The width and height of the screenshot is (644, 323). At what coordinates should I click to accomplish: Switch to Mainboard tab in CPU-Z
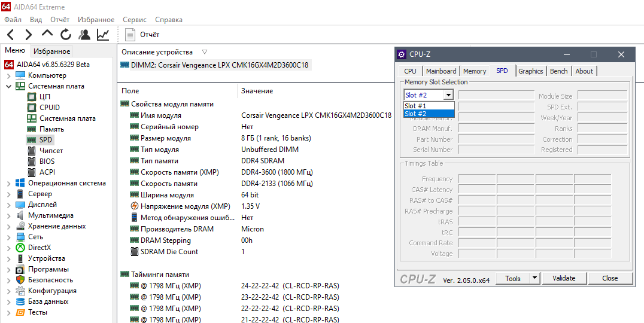pos(441,71)
